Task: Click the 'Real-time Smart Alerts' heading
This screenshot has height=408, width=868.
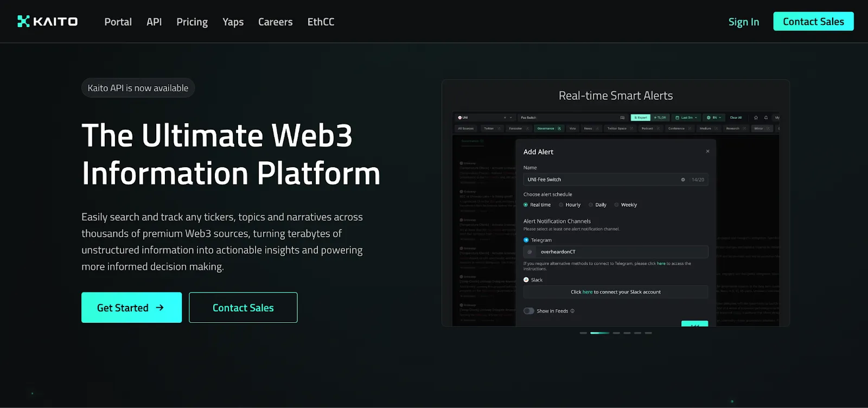Action: pyautogui.click(x=616, y=95)
